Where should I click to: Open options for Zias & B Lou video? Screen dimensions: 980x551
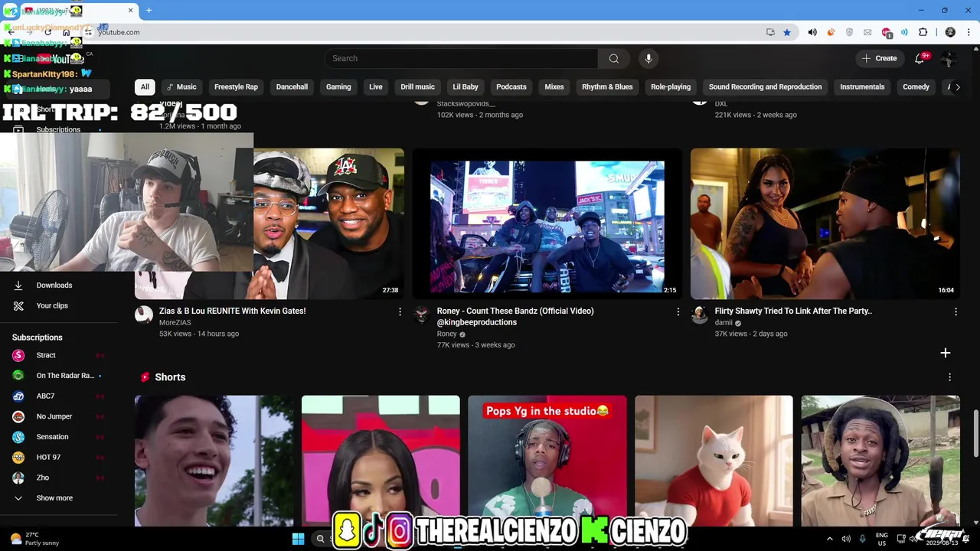tap(400, 311)
